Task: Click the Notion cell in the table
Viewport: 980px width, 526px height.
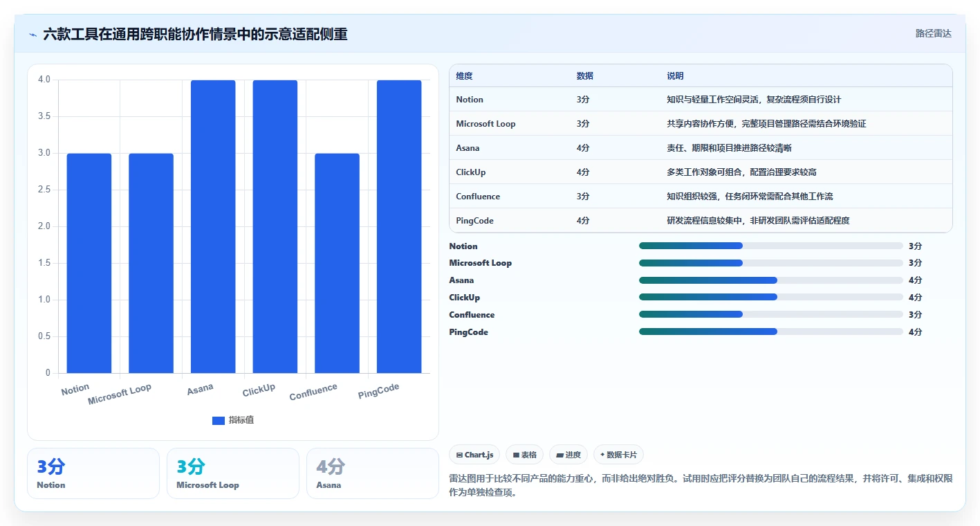Action: (x=470, y=100)
